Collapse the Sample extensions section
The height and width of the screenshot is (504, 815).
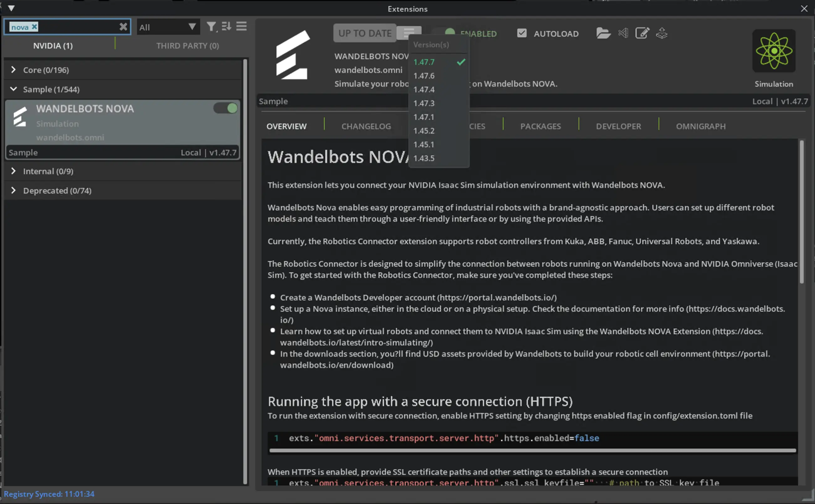(x=14, y=89)
